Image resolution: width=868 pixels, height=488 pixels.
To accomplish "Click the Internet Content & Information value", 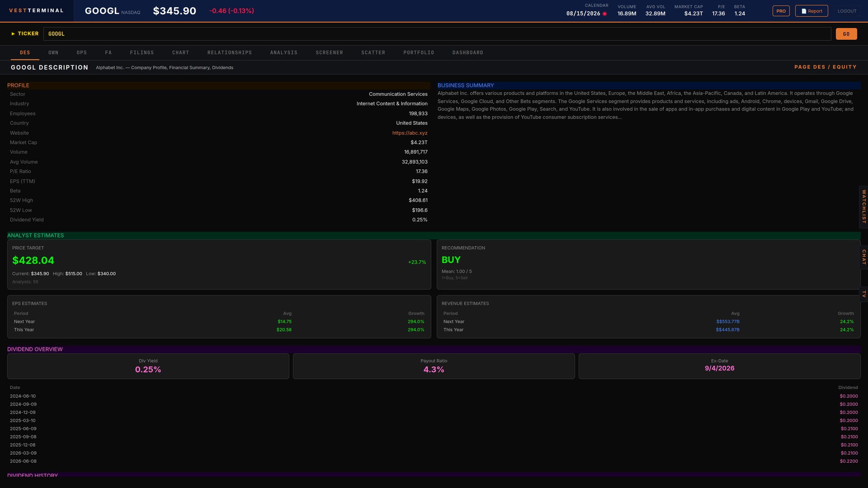I will point(392,104).
